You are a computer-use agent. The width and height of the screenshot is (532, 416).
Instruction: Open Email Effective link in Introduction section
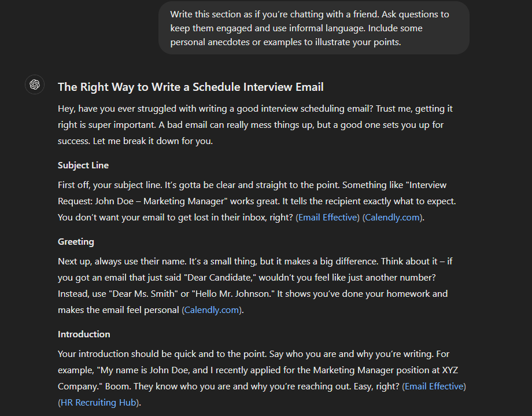click(x=434, y=386)
